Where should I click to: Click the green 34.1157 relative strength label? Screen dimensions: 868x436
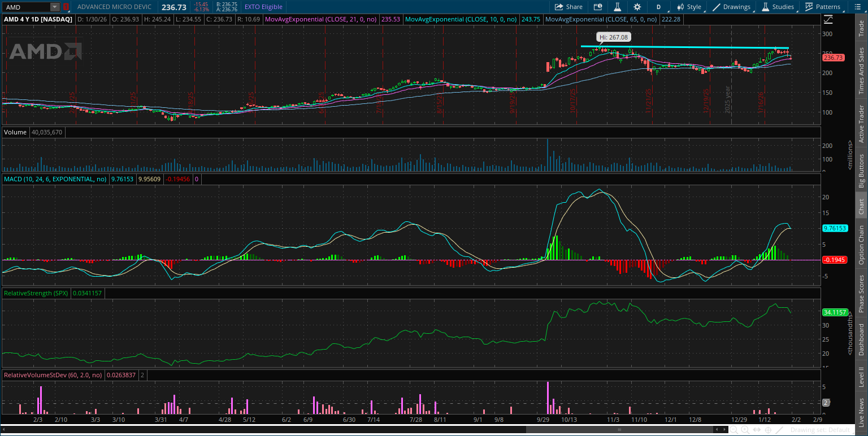tap(834, 312)
